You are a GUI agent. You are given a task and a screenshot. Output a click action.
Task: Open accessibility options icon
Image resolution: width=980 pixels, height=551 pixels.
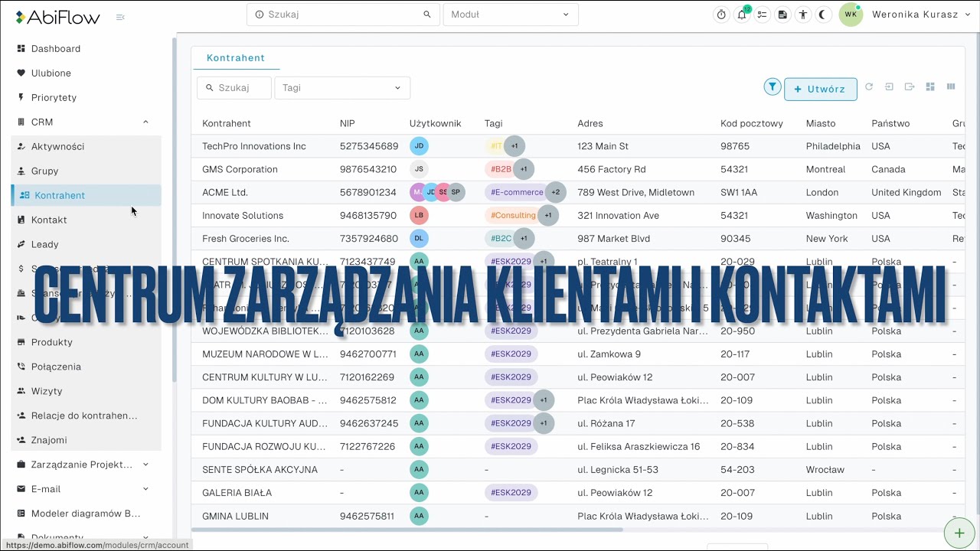(802, 15)
